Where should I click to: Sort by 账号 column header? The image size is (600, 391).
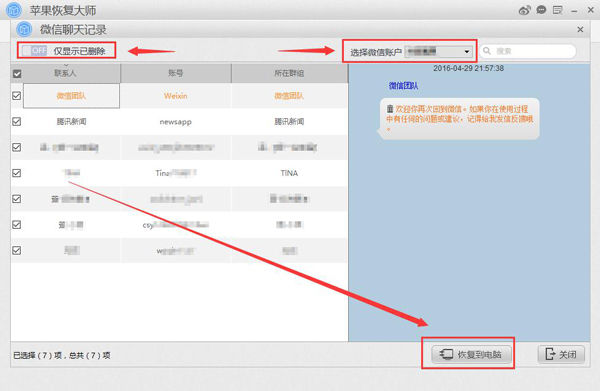[x=176, y=73]
